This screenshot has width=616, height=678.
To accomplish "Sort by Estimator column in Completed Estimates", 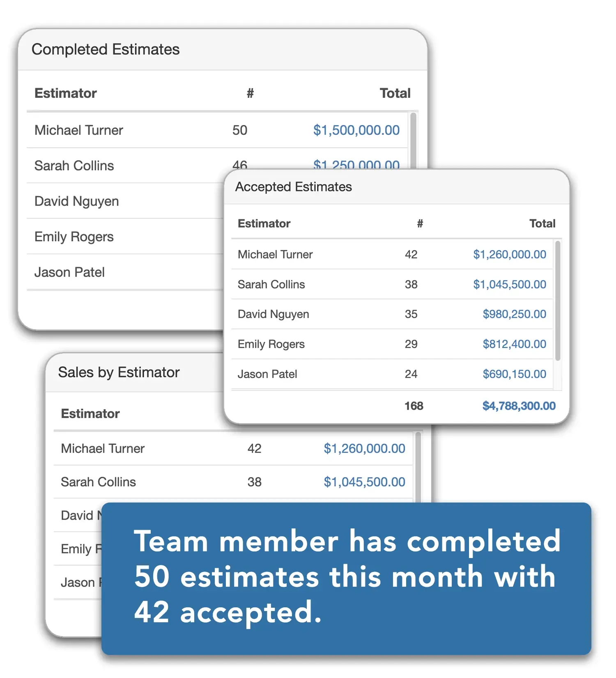I will (x=66, y=93).
